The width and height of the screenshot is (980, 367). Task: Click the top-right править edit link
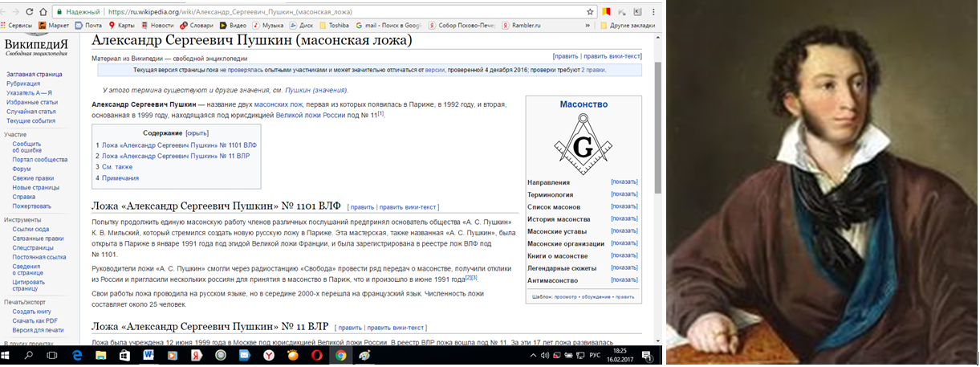pos(566,56)
